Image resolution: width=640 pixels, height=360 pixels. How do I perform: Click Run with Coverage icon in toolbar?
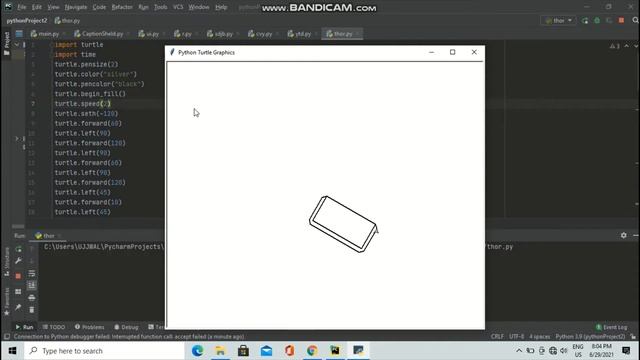click(x=609, y=20)
